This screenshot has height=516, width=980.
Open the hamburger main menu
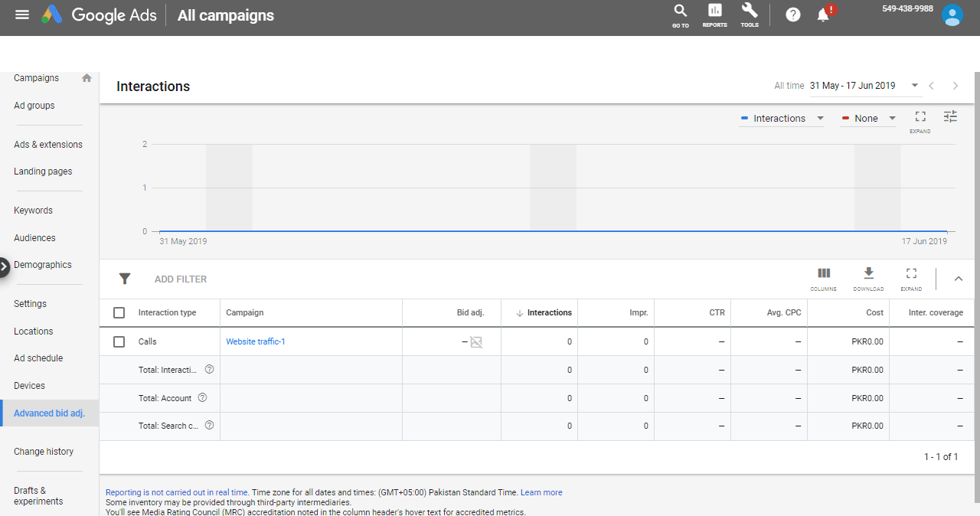coord(22,15)
